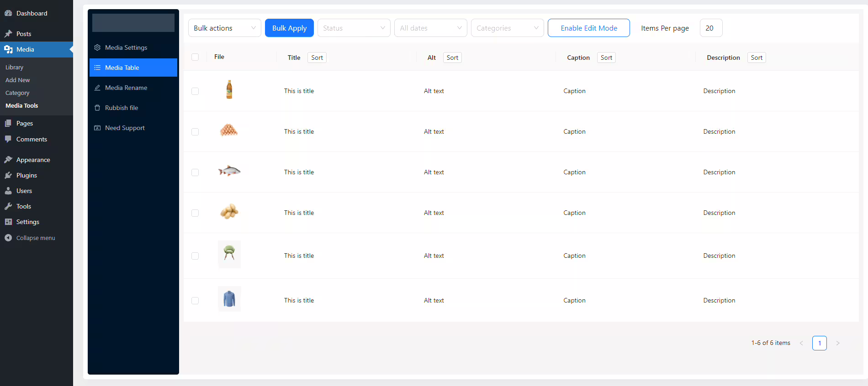
Task: Click the Media Settings gear icon
Action: 97,47
